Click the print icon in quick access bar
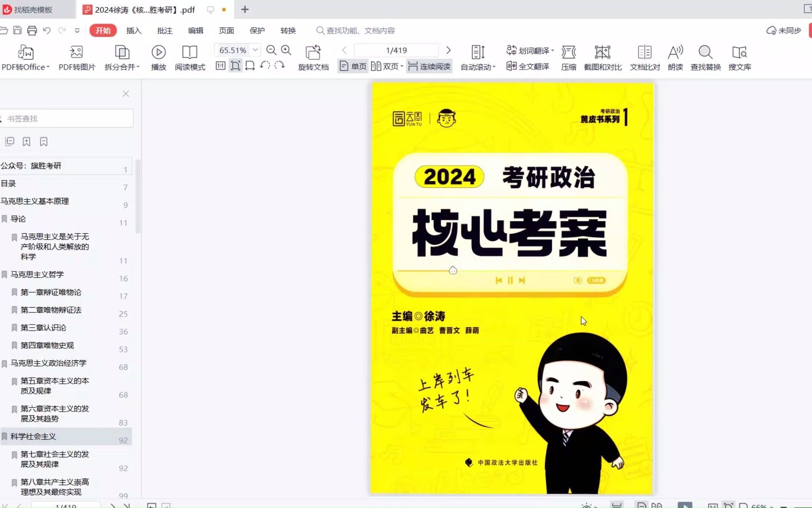Screen dimensions: 812x508 click(x=32, y=31)
